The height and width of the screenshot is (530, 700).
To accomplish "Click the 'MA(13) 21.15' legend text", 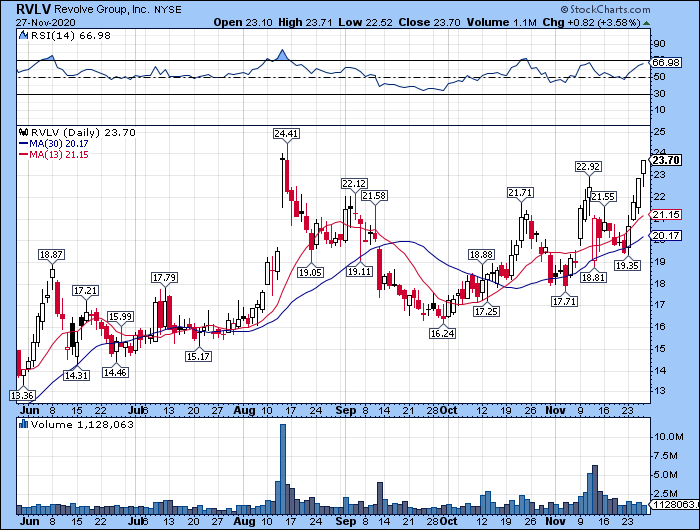I will point(58,155).
